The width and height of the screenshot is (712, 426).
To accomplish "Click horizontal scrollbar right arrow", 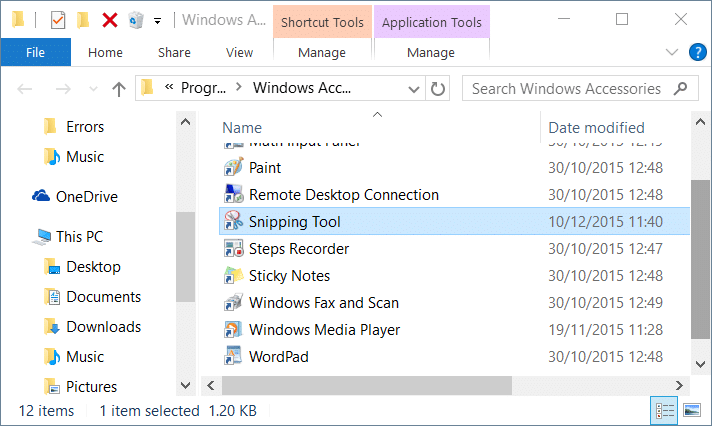I will [679, 386].
